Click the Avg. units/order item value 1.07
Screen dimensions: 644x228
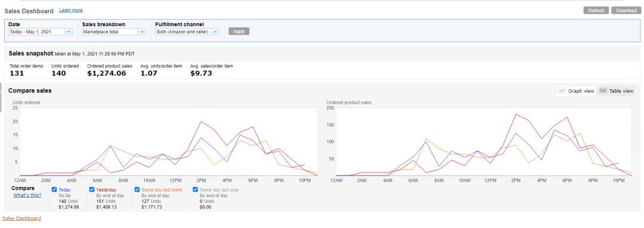pyautogui.click(x=149, y=73)
